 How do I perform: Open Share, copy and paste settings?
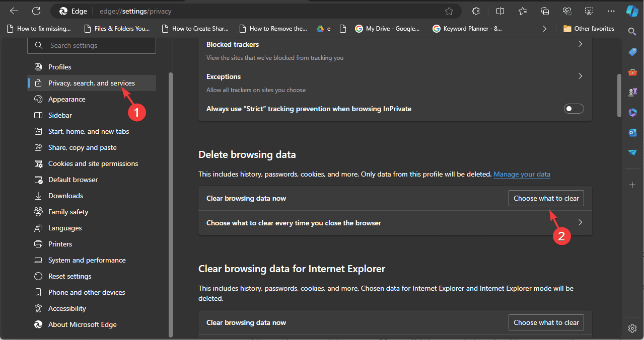tap(92, 147)
